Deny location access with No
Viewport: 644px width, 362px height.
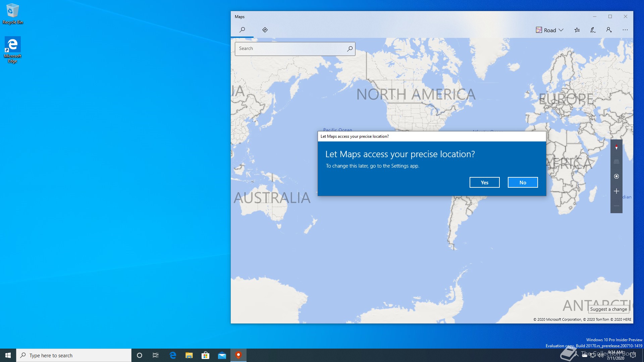coord(523,182)
